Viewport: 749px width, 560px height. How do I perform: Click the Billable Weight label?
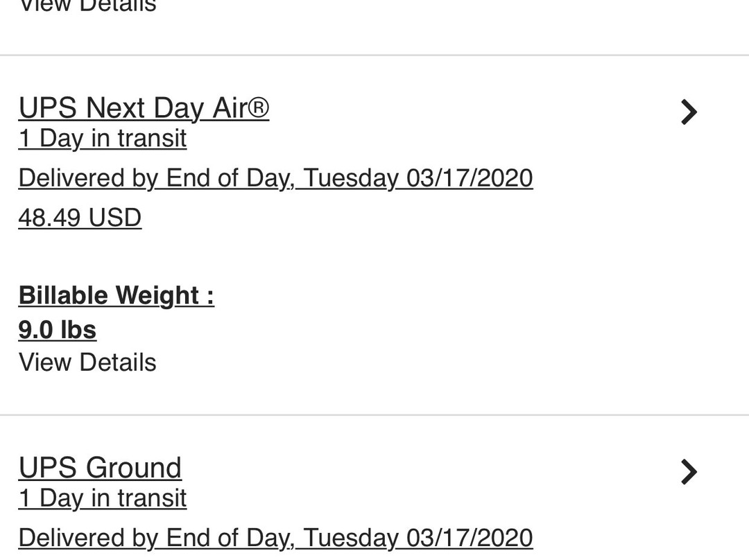[x=116, y=295]
